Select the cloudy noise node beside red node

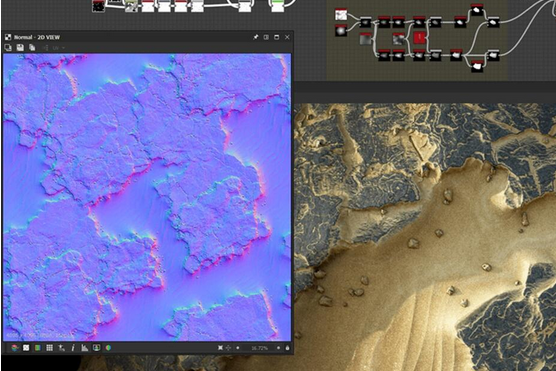click(x=399, y=39)
